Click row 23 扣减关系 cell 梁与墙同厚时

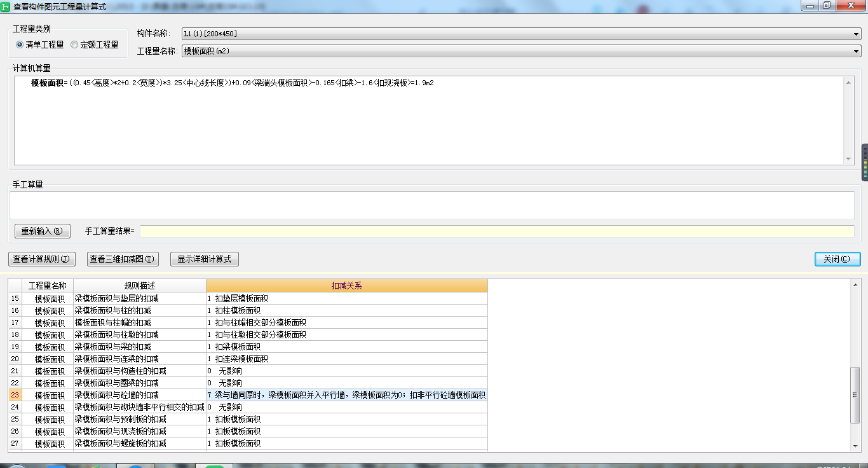click(347, 395)
